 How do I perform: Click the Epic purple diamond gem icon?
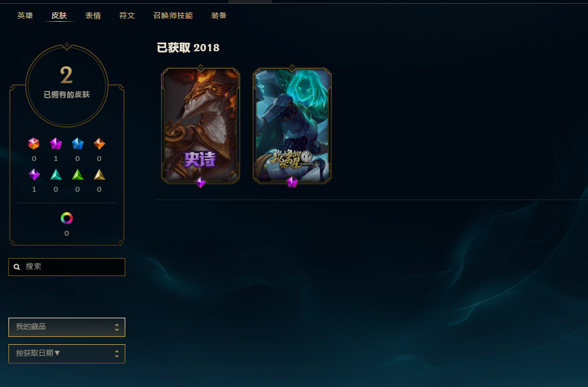coord(34,174)
